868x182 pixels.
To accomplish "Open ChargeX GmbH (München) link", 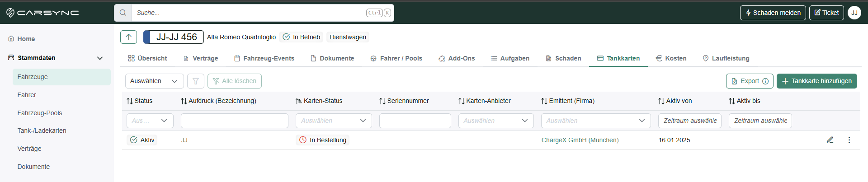I will pyautogui.click(x=580, y=140).
